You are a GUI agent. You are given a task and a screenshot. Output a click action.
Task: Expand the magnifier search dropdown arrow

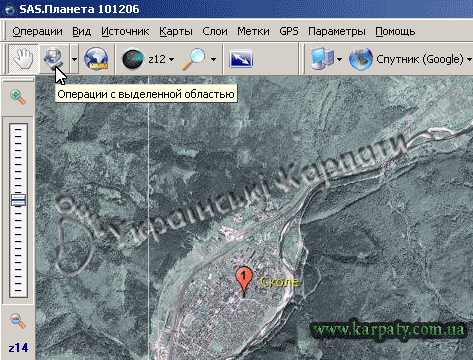tap(213, 59)
